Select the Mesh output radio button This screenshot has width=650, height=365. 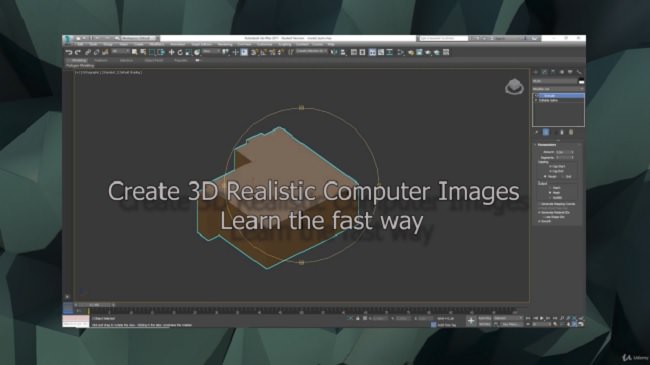pos(551,192)
